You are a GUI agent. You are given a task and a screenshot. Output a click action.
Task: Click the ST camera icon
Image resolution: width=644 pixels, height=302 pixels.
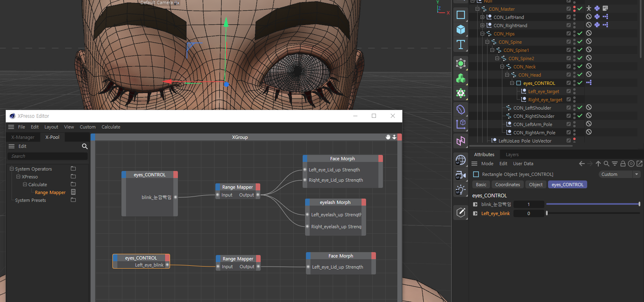[x=460, y=175]
